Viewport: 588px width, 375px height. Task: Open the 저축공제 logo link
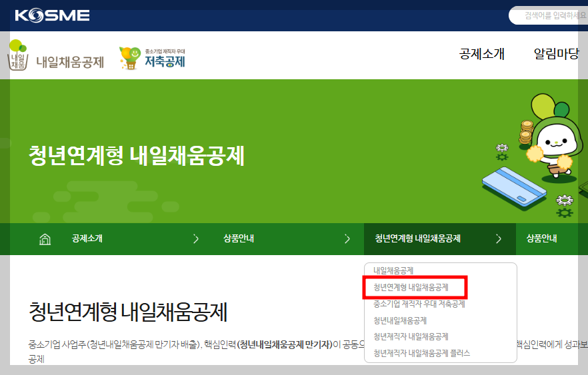click(152, 59)
